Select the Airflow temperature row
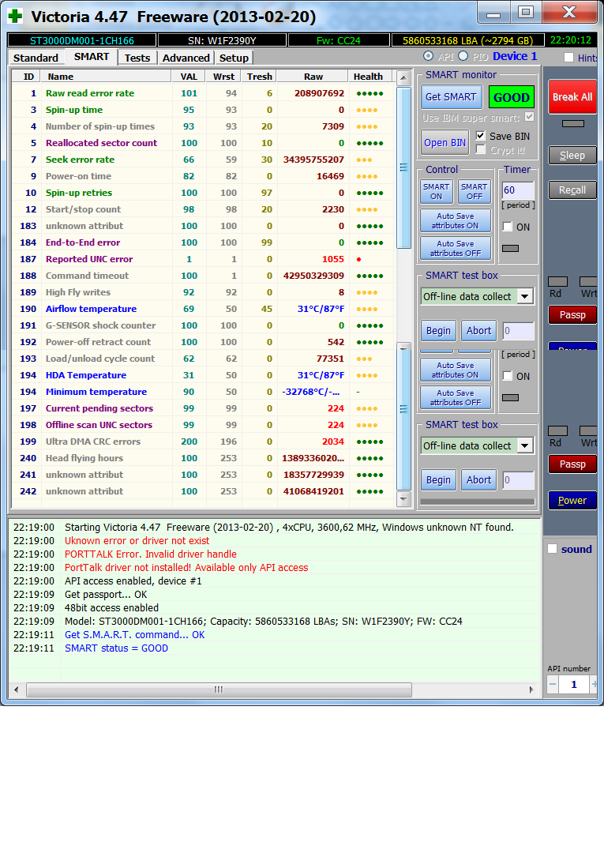This screenshot has width=604, height=868. coord(203,309)
